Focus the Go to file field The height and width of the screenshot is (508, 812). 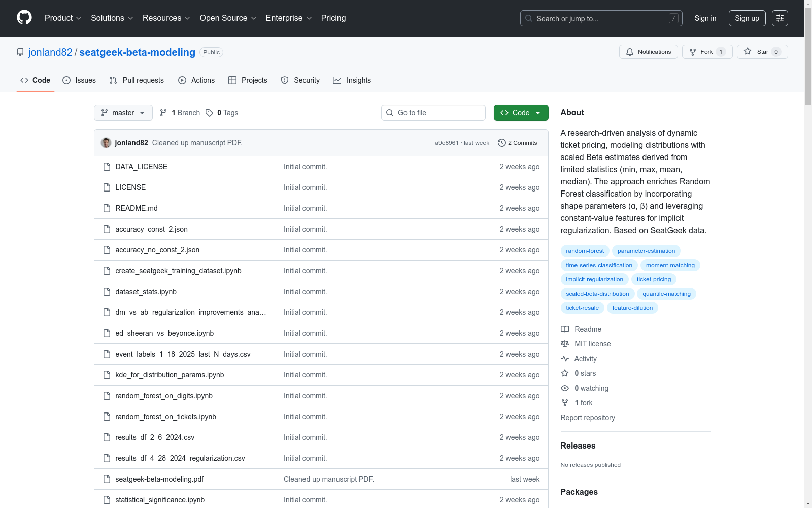433,113
